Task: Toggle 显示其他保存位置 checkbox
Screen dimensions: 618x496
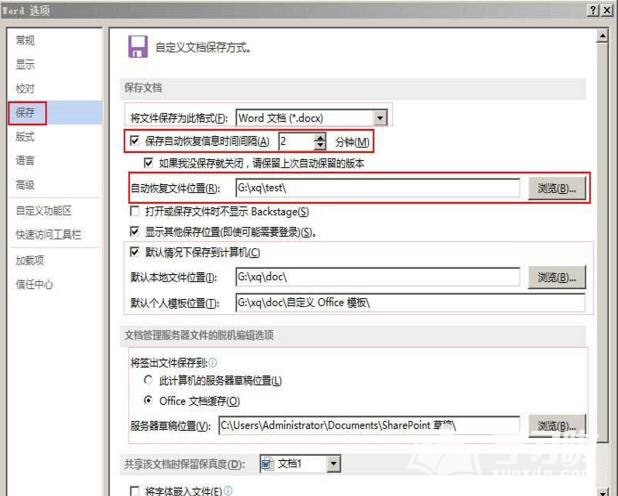Action: 134,231
